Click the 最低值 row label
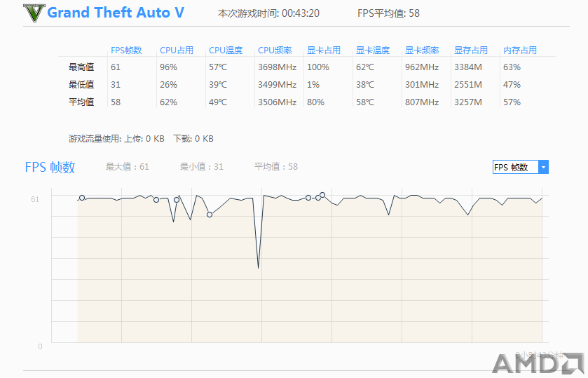The height and width of the screenshot is (378, 588). click(81, 85)
